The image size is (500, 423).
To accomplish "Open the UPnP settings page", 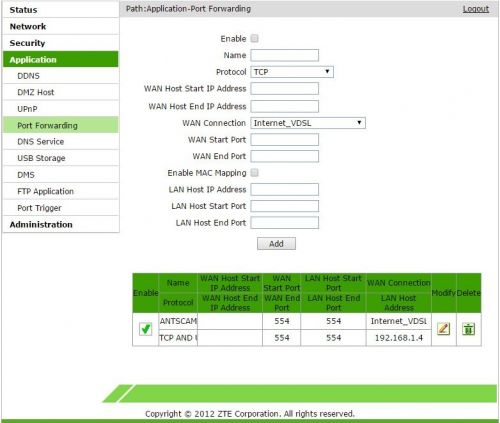I will tap(61, 109).
